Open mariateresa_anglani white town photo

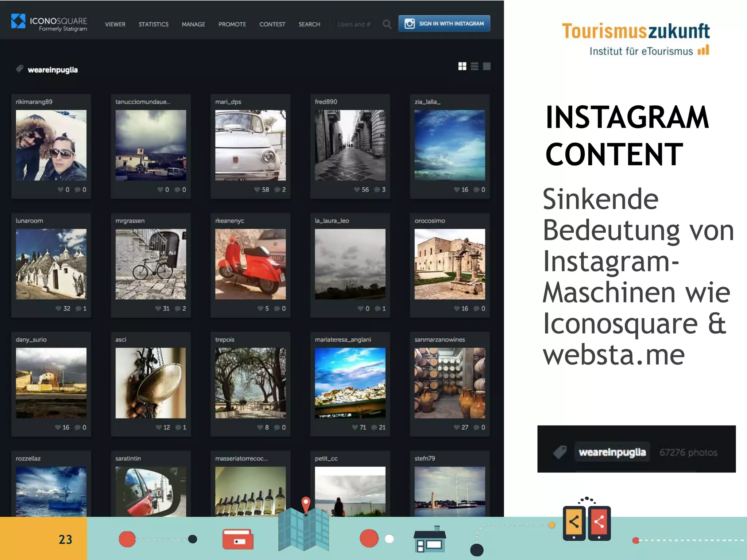coord(350,383)
